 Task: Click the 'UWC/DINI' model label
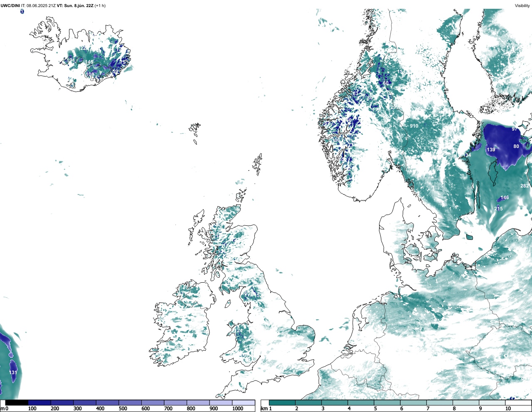(x=10, y=5)
